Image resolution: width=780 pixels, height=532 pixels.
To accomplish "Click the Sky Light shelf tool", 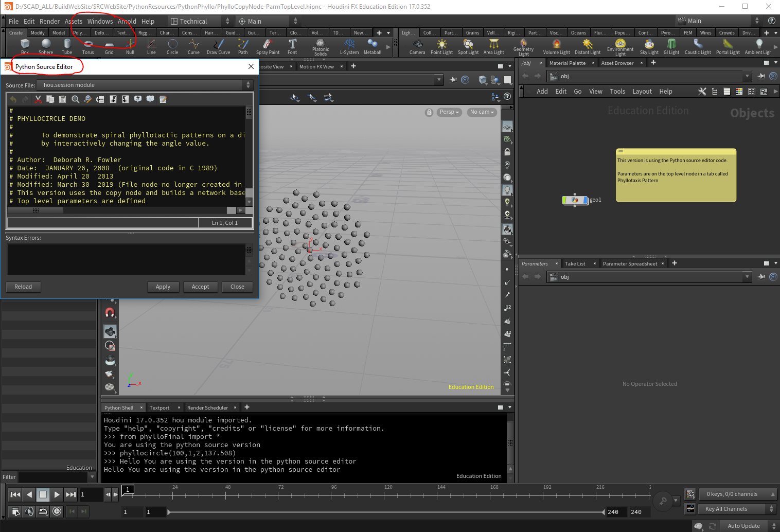I will 649,45.
